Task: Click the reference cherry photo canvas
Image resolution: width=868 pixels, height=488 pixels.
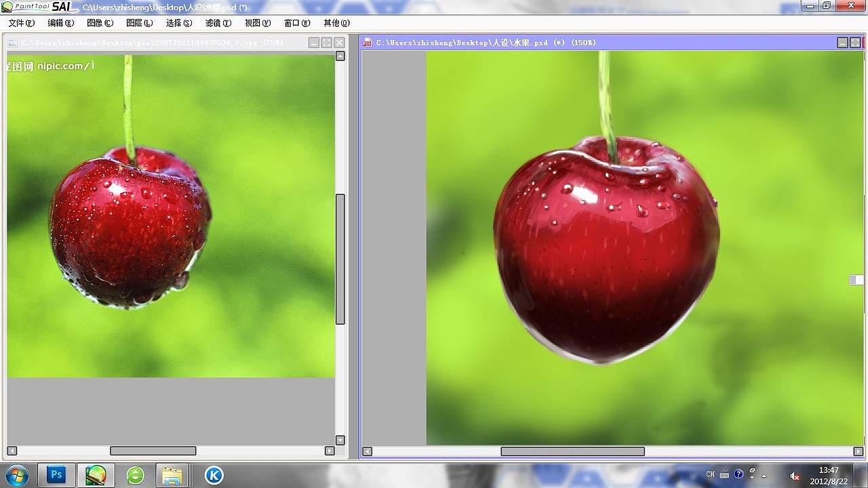Action: [x=171, y=216]
